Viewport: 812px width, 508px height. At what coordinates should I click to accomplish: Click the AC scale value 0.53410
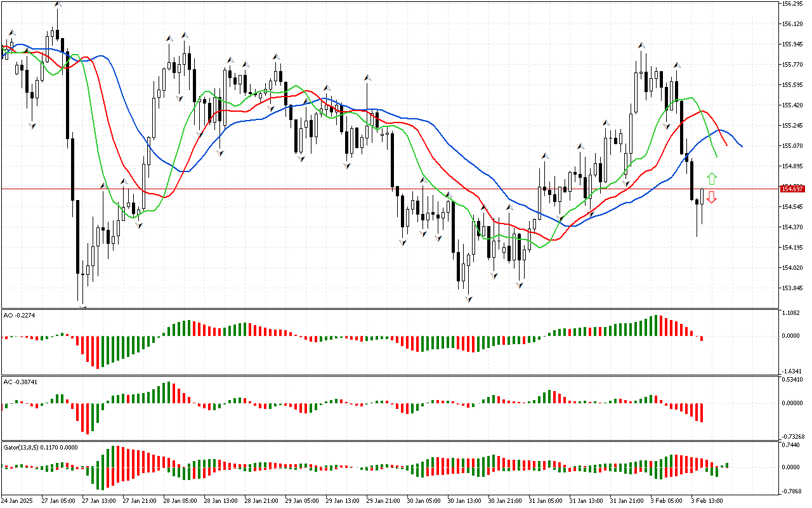[x=792, y=380]
